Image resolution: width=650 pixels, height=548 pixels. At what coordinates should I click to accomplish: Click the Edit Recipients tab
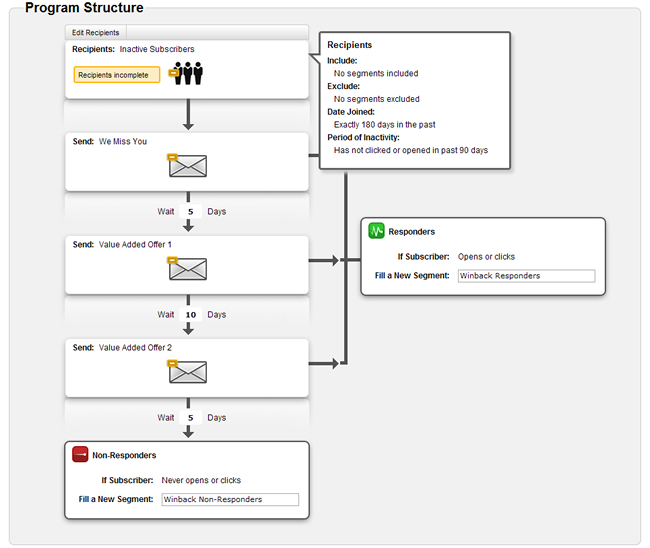coord(96,33)
